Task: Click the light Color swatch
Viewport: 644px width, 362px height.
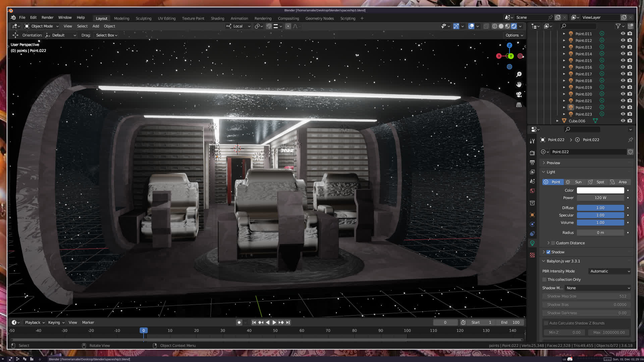Action: 600,190
